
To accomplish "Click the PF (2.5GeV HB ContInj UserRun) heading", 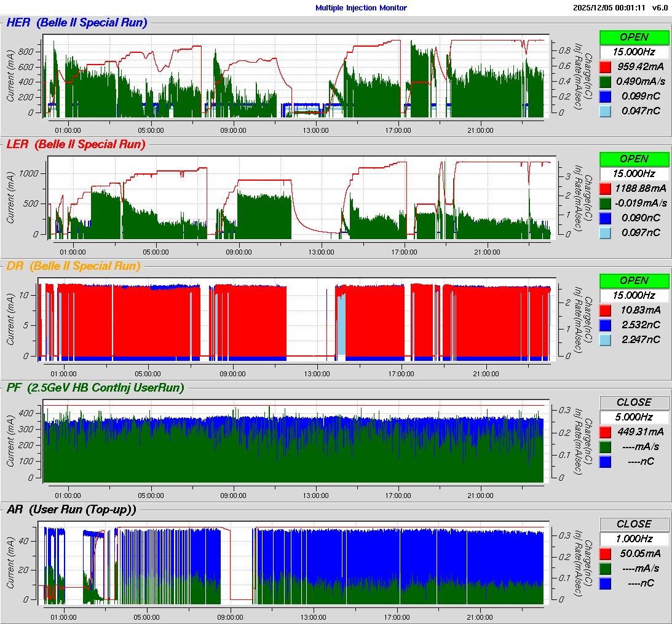I will (95, 387).
